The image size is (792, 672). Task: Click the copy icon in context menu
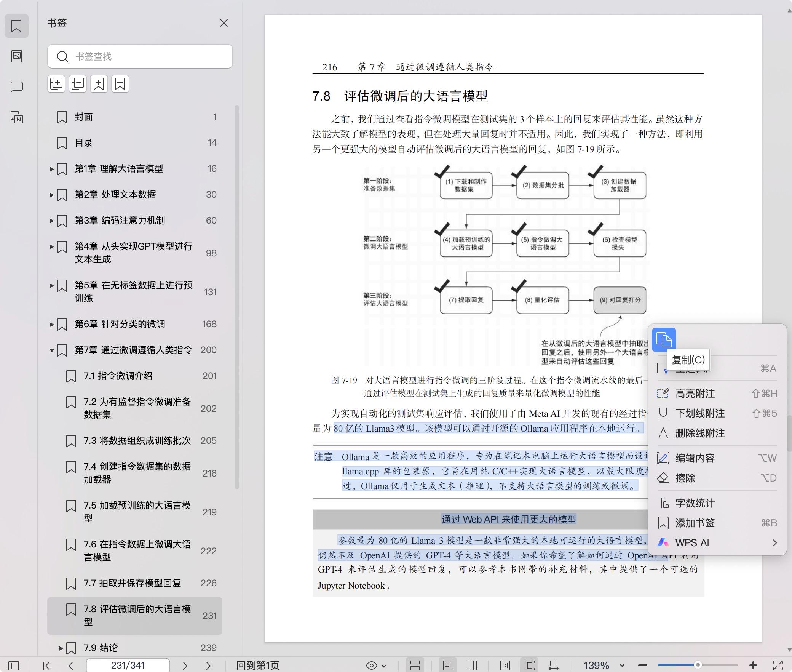(x=664, y=339)
